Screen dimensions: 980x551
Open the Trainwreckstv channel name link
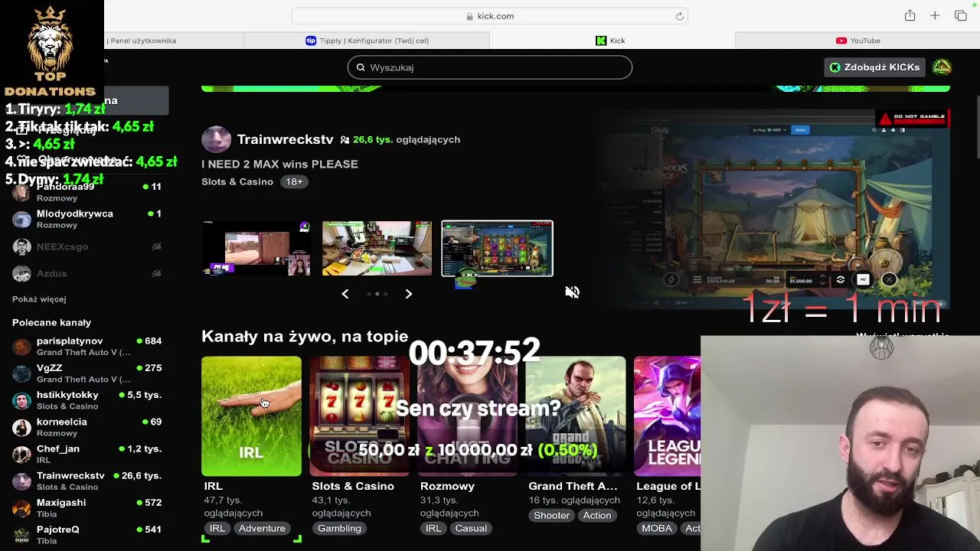[x=285, y=139]
